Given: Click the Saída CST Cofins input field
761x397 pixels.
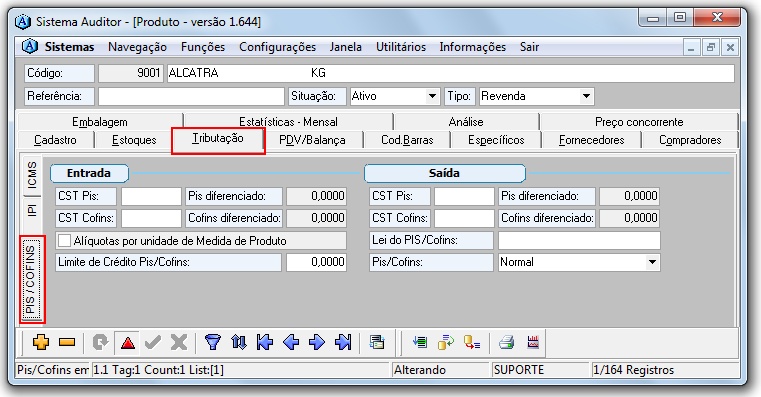Looking at the screenshot, I should (464, 218).
